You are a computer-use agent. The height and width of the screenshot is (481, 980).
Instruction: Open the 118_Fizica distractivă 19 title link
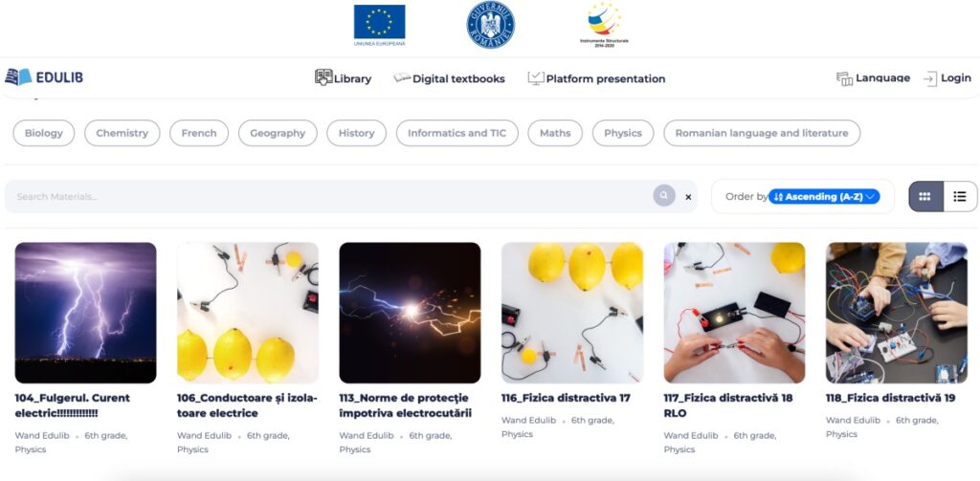(x=890, y=398)
